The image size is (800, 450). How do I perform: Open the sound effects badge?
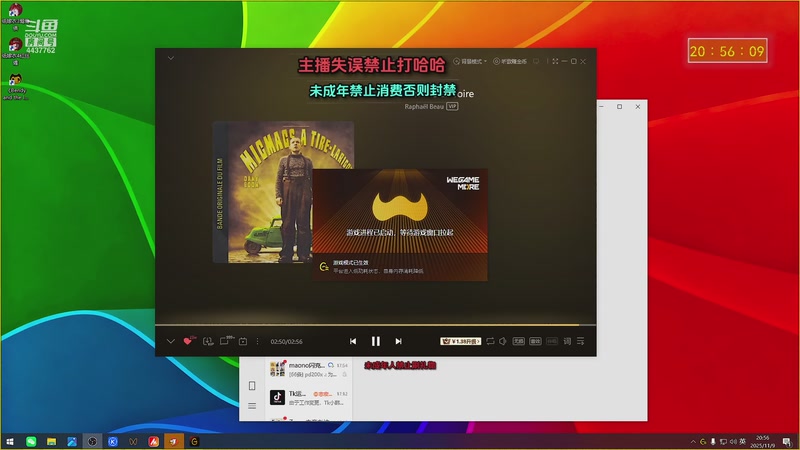pyautogui.click(x=535, y=341)
